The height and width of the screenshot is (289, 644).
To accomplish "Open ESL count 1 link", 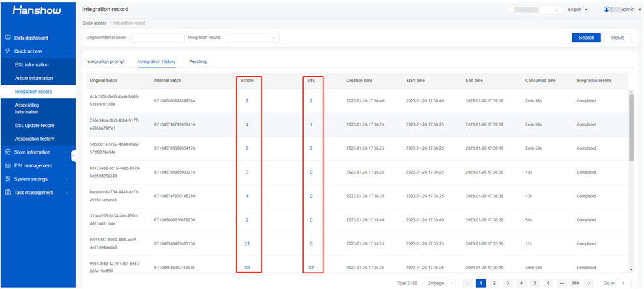I will 311,124.
